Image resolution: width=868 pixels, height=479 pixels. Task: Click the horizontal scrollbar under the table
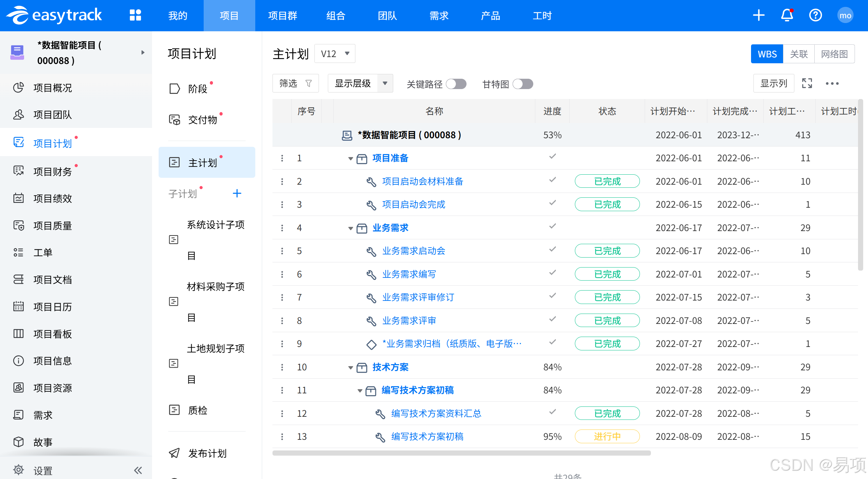(461, 453)
